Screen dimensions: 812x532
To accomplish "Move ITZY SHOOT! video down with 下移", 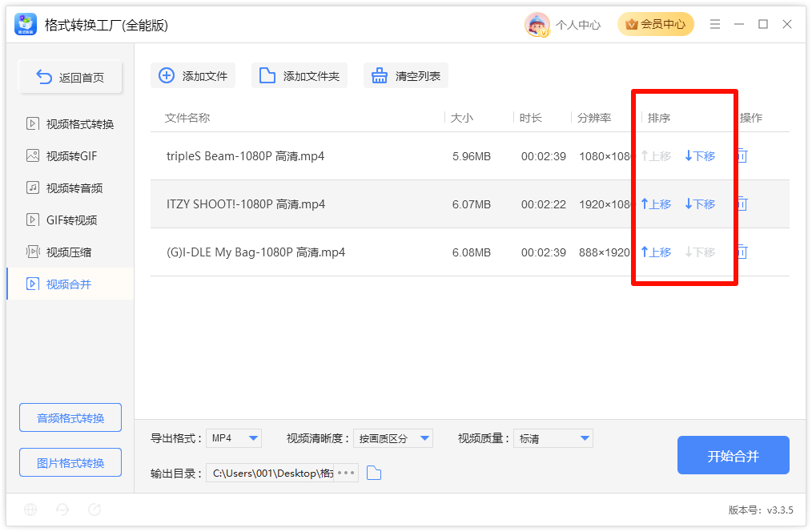I will point(700,204).
